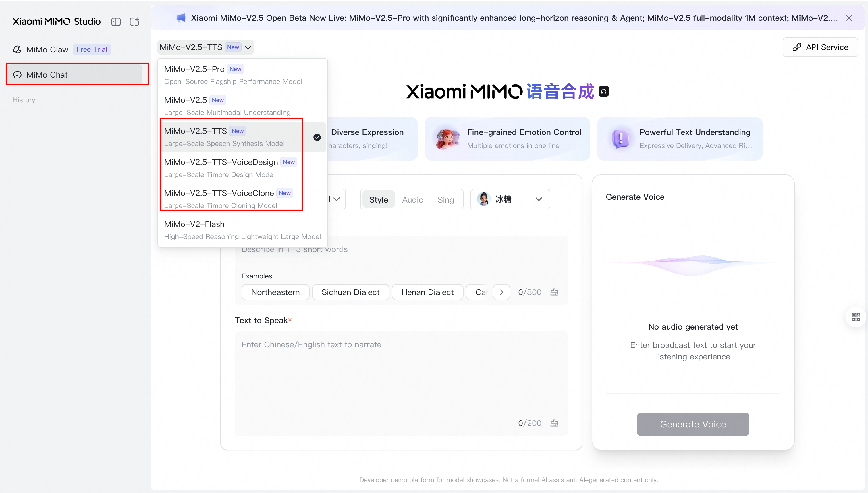Open the partially hidden dropdown left of Style
The width and height of the screenshot is (868, 493).
tap(336, 199)
